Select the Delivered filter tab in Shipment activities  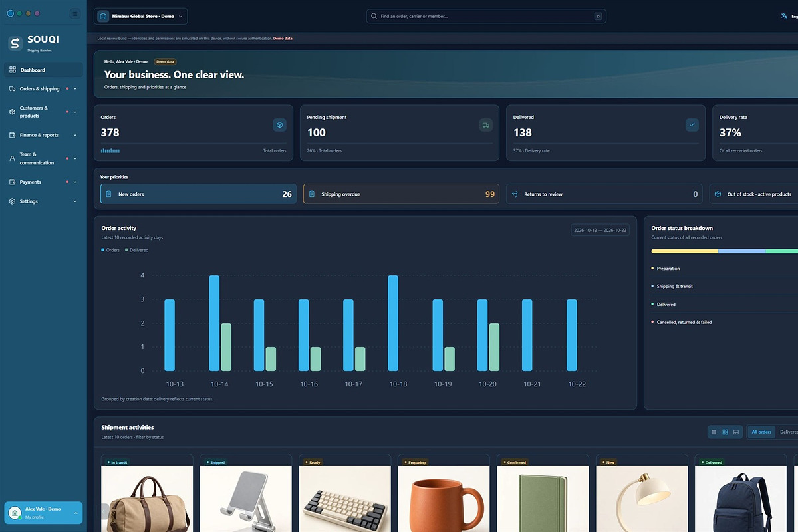(789, 432)
